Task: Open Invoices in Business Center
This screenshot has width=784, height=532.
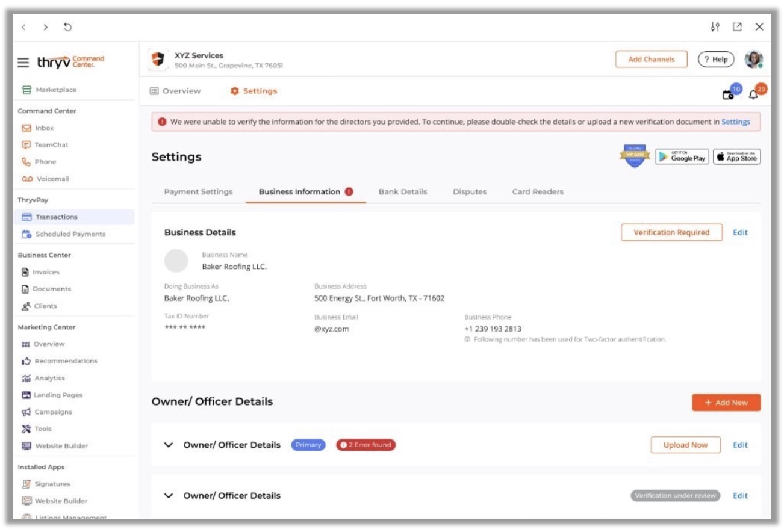Action: (40, 272)
